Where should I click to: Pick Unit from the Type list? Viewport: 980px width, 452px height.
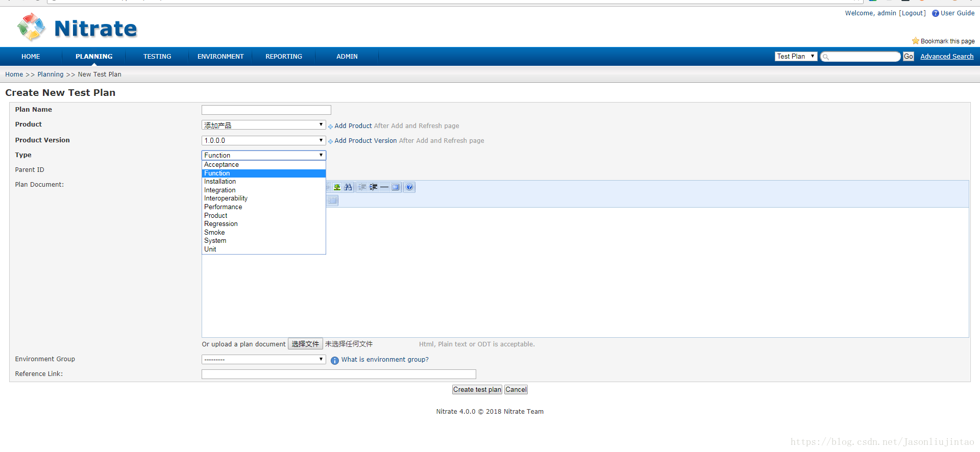click(x=263, y=249)
